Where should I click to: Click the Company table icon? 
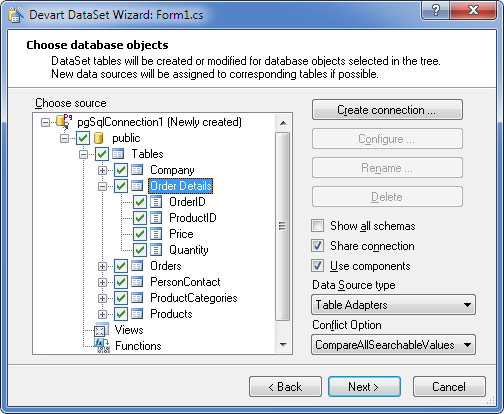[137, 170]
